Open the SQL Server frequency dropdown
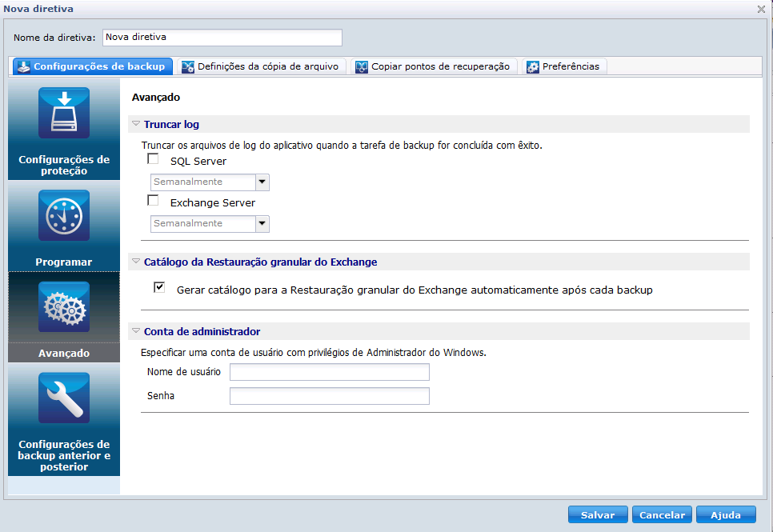The image size is (773, 532). coord(262,182)
